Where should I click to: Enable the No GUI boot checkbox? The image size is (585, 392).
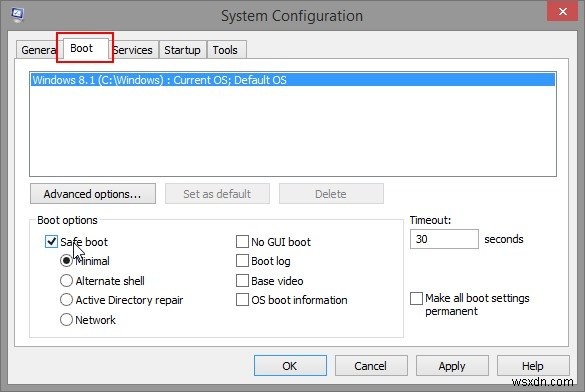[x=242, y=241]
